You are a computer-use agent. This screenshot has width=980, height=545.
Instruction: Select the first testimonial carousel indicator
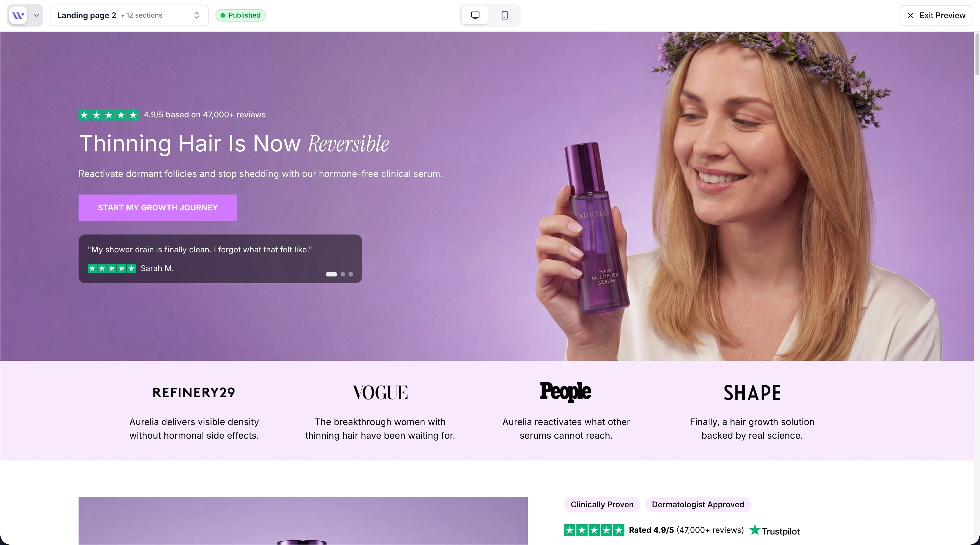point(331,274)
